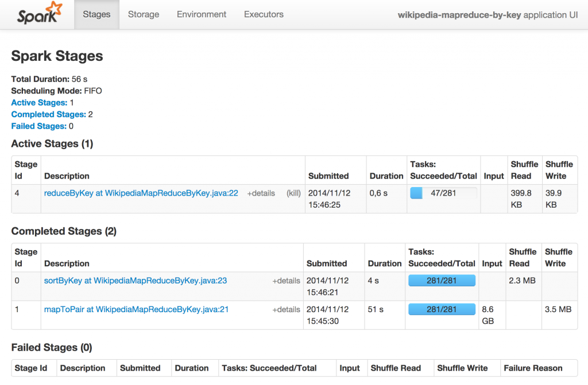This screenshot has height=385, width=588.
Task: Click the Spark logo icon
Action: click(39, 14)
